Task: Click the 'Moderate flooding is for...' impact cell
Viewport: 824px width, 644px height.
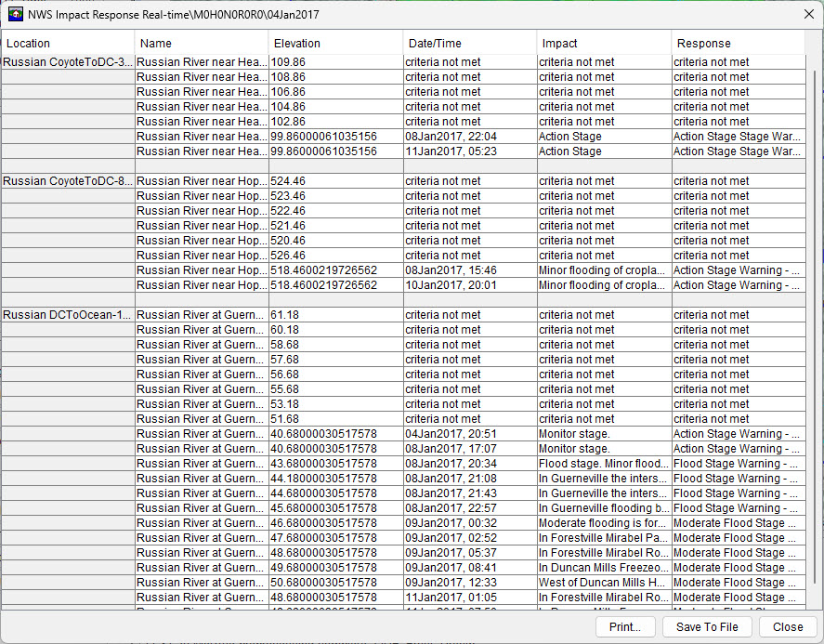Action: [x=603, y=523]
